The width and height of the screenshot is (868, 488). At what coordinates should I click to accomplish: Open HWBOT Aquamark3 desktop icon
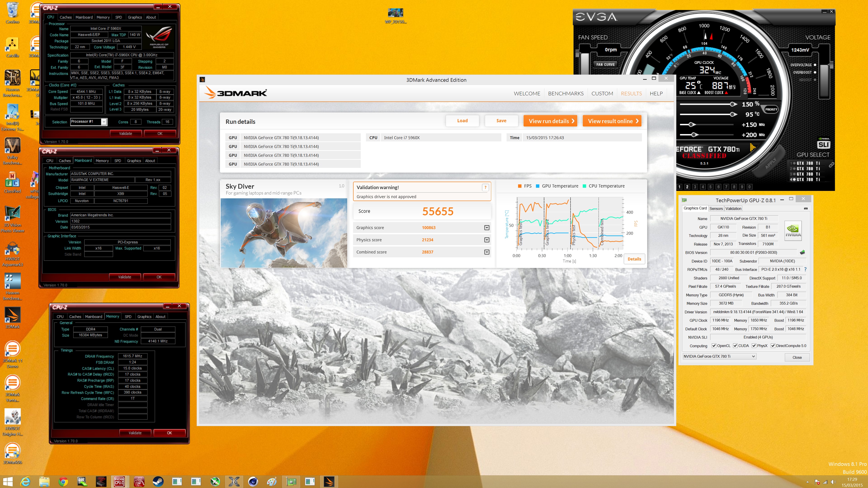(12, 253)
